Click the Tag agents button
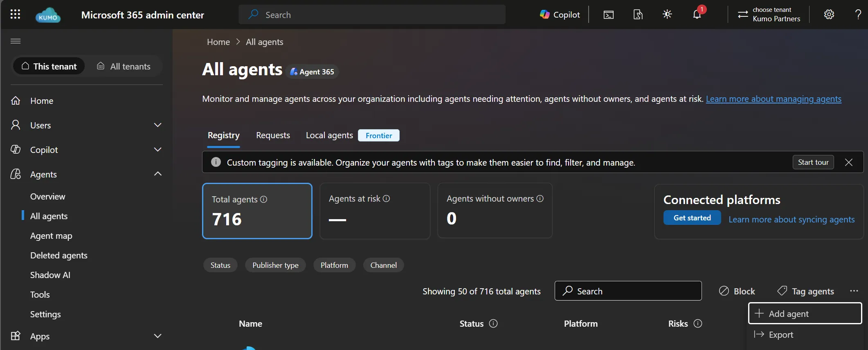Viewport: 868px width, 350px height. click(x=805, y=291)
